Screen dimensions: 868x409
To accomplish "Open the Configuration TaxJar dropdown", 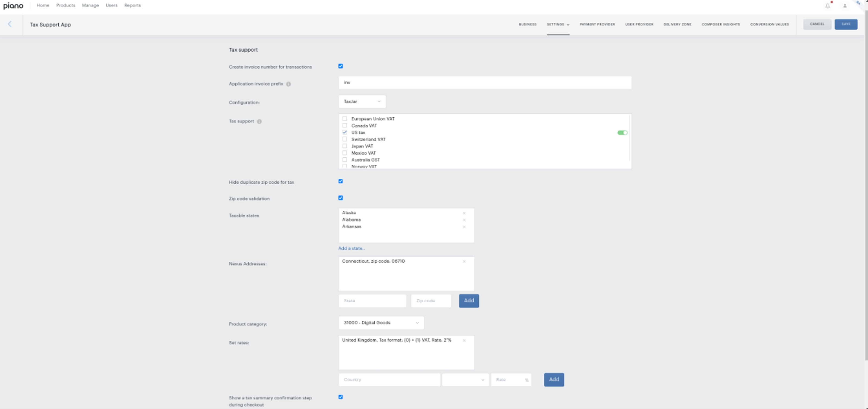I will (x=362, y=102).
